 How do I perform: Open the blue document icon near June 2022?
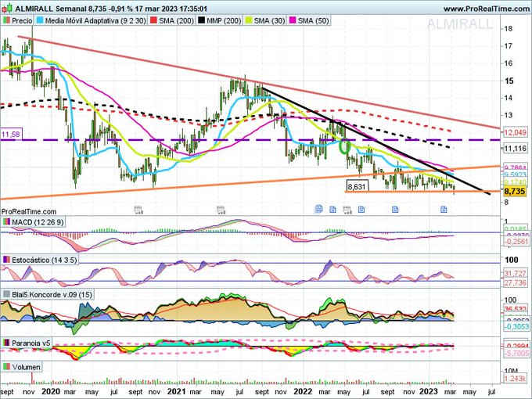(x=361, y=209)
